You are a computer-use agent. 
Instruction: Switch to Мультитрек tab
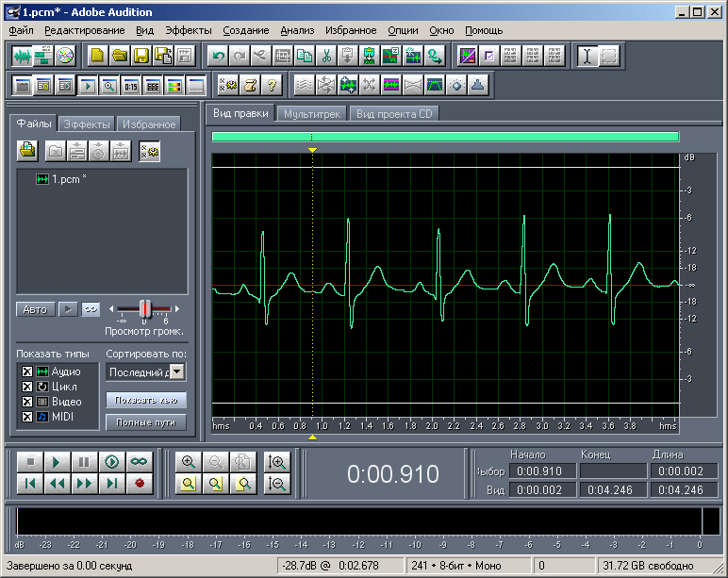[x=311, y=114]
